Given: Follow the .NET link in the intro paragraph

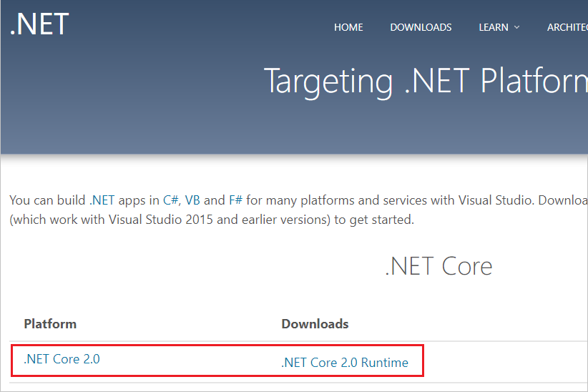Looking at the screenshot, I should coord(102,200).
